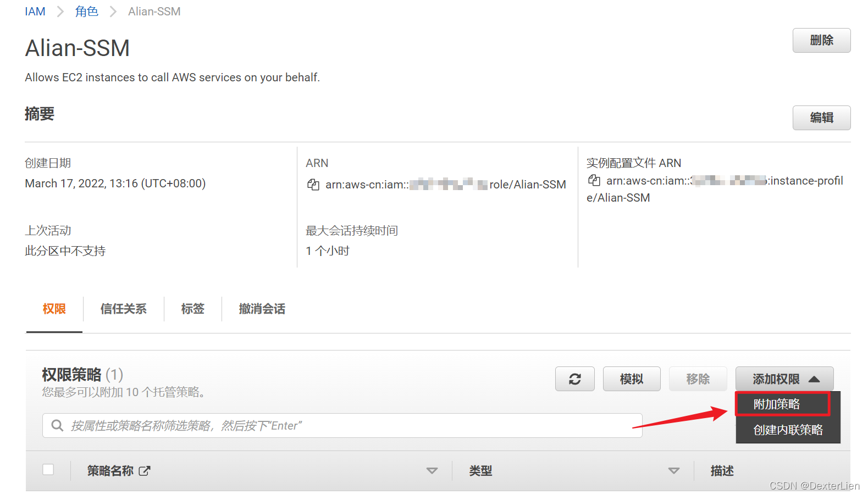Click the greyed 移除 button
The image size is (868, 495).
click(x=698, y=379)
